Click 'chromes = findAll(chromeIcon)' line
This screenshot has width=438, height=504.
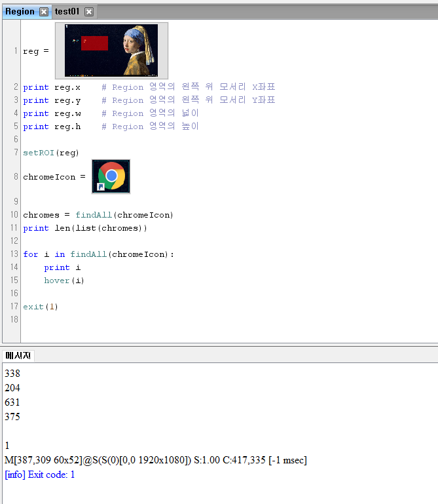(98, 215)
